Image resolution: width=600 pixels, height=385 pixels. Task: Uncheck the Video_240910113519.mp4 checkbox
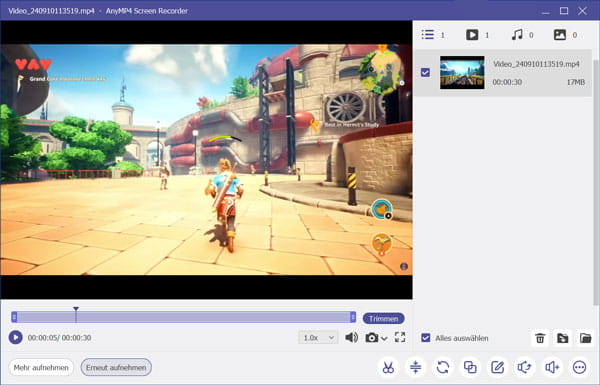(x=425, y=72)
